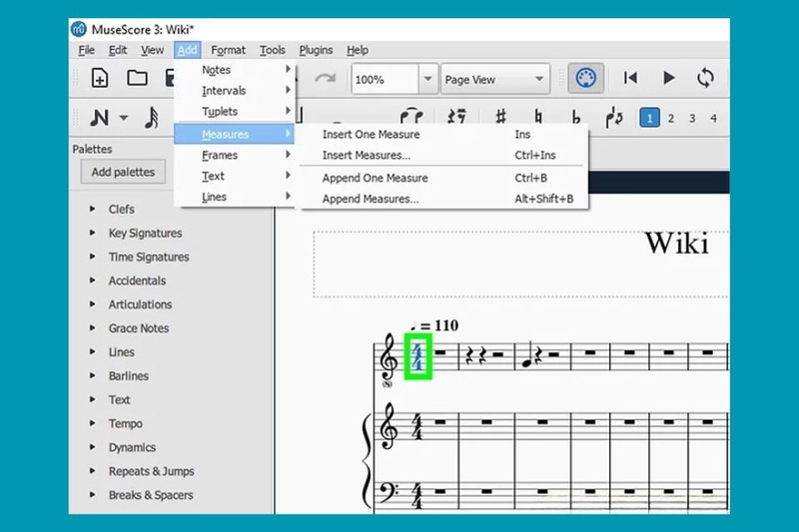Screen dimensions: 799x532
Task: Select voice 1
Action: [x=650, y=118]
